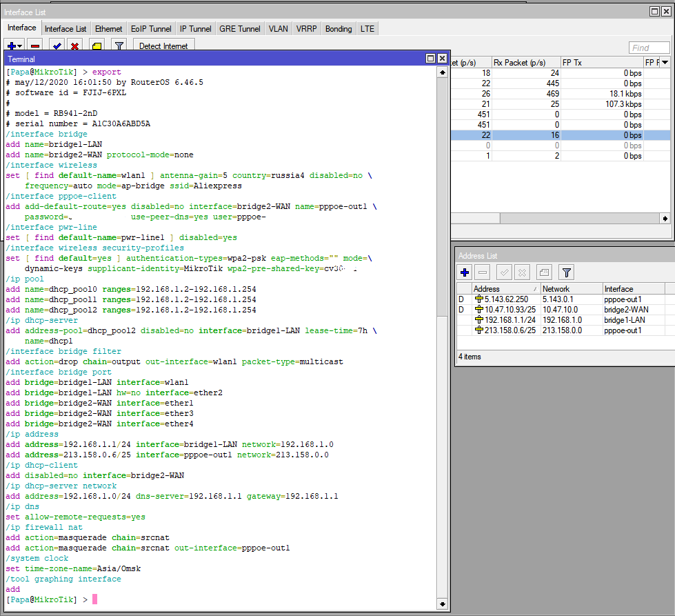
Task: Click the blue plus Add button in Interface List toolbar
Action: pos(14,46)
